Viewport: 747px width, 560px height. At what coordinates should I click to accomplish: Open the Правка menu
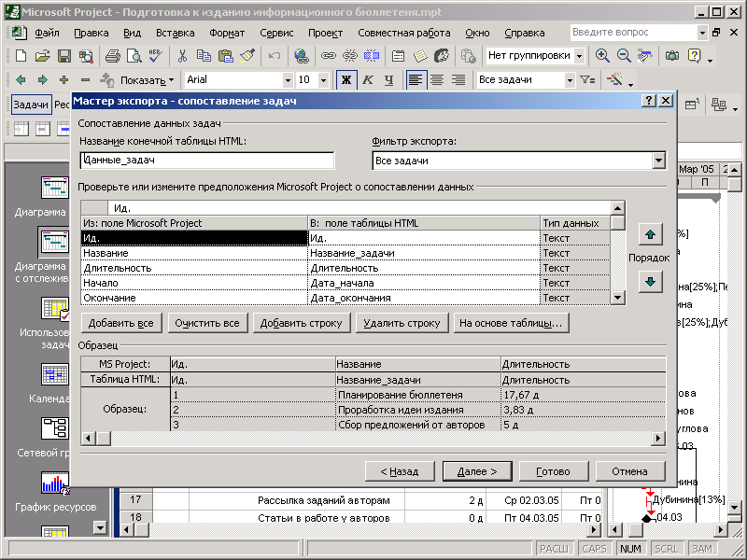pyautogui.click(x=91, y=33)
